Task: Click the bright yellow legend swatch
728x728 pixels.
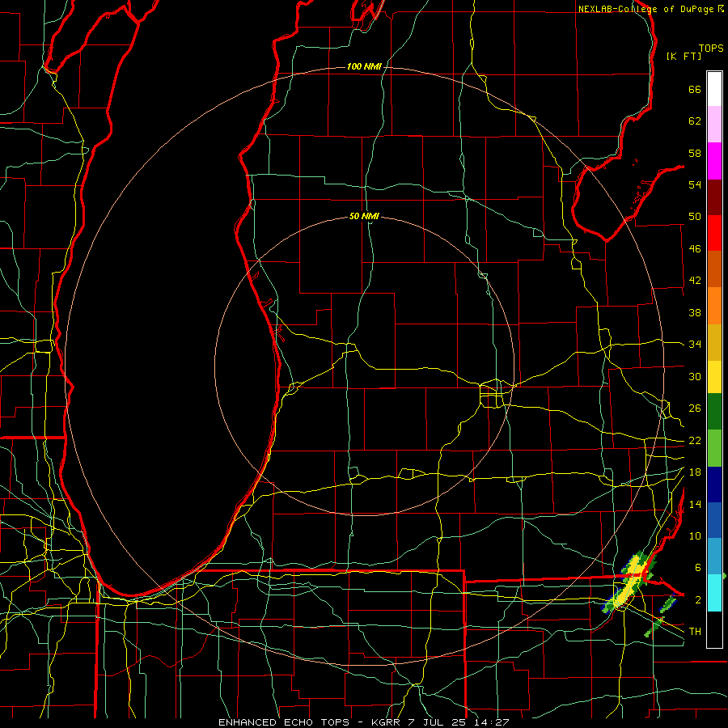Action: [x=714, y=376]
